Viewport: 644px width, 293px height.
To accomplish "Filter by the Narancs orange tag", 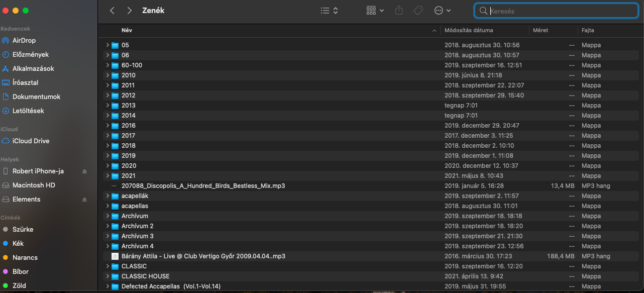I will click(x=25, y=257).
